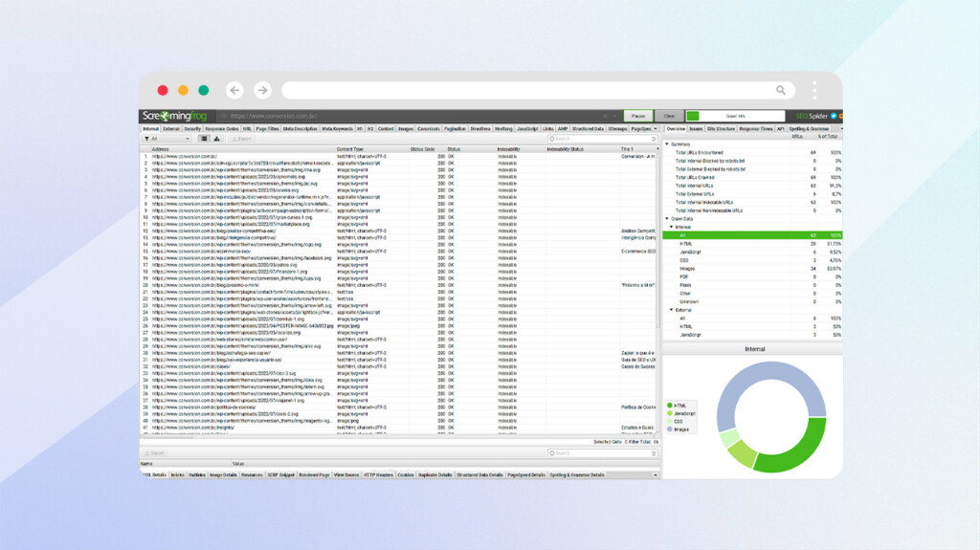Collapse the Summary section
This screenshot has width=980, height=550.
pyautogui.click(x=667, y=144)
